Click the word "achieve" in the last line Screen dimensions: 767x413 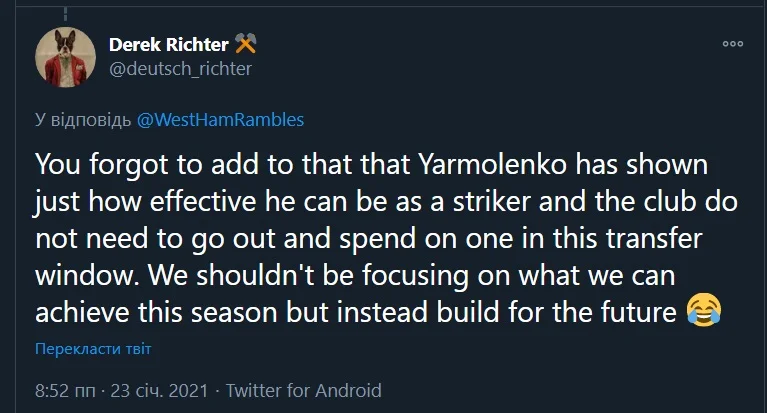coord(80,313)
